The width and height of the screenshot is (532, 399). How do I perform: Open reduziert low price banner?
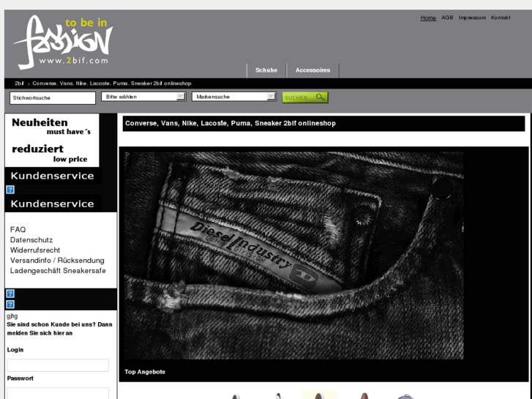point(51,154)
